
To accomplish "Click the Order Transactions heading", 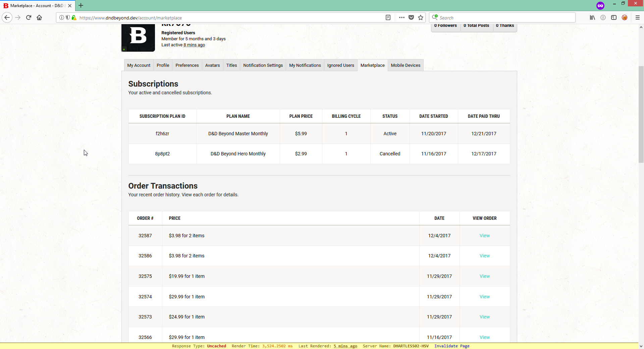I will 163,186.
